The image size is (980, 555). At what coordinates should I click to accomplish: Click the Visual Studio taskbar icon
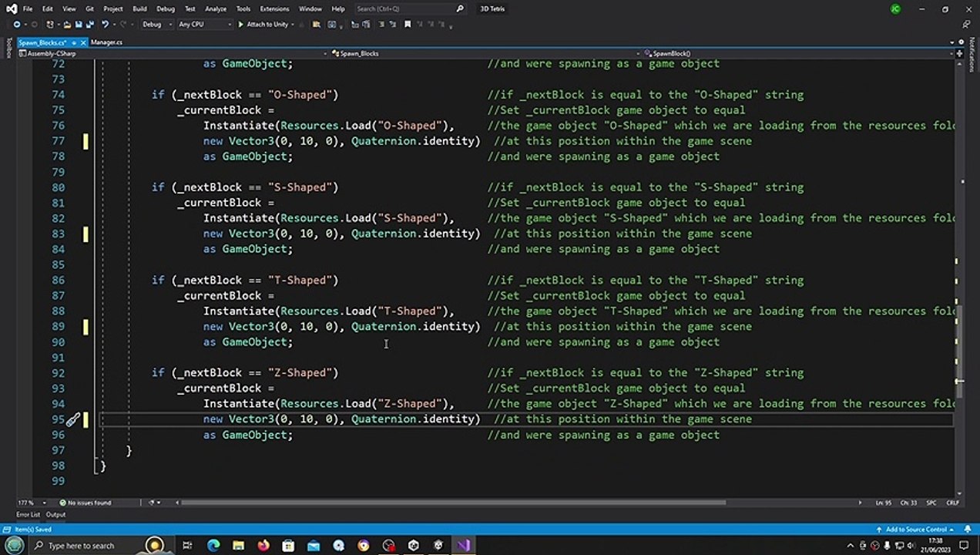click(463, 546)
